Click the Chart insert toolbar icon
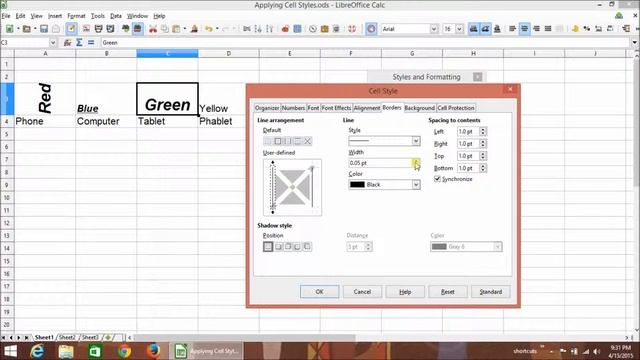Viewport: 640px width, 360px height. coord(285,29)
